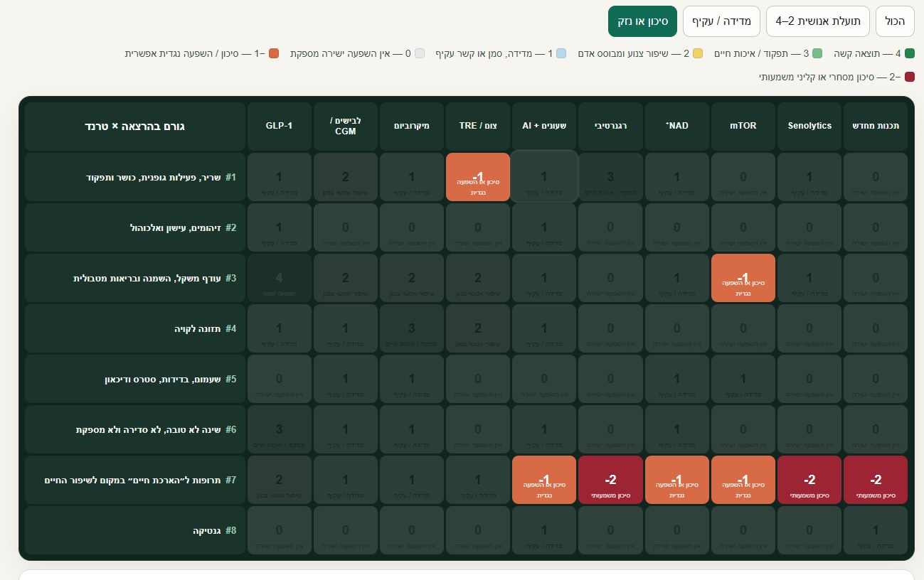This screenshot has width=924, height=580.
Task: Select row #5 'שעמום, בדידות, סטרס ודיכאון'
Action: [134, 379]
